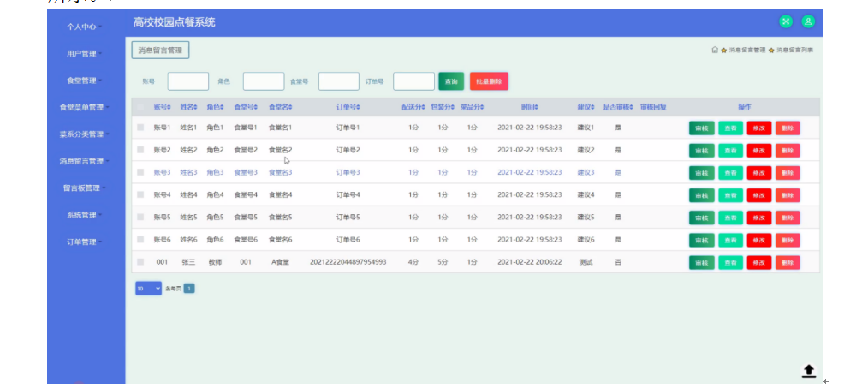Sort the table by 是否审核 column

[618, 107]
